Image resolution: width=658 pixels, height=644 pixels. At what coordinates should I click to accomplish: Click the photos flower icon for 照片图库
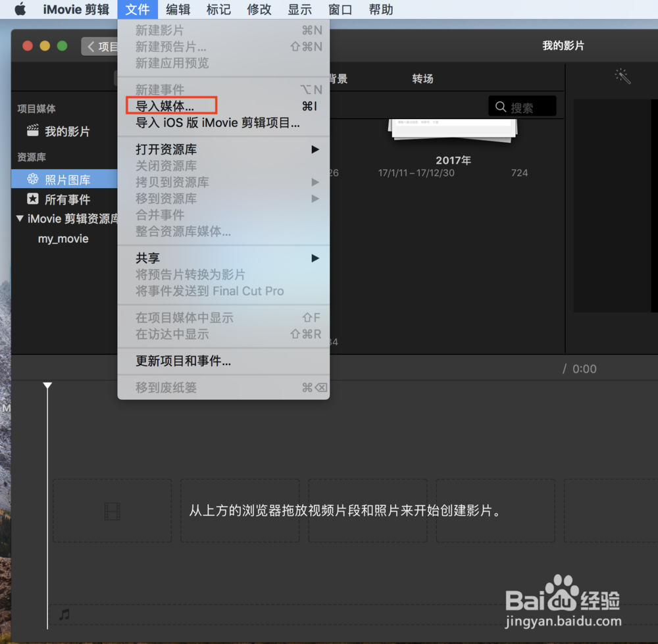point(33,179)
